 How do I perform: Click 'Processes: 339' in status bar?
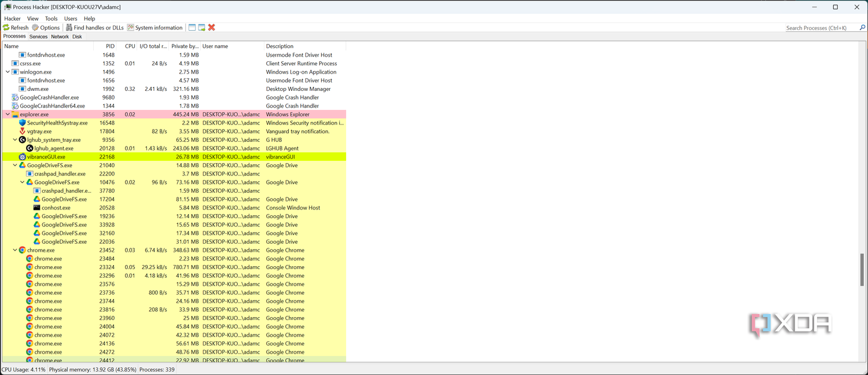click(157, 369)
